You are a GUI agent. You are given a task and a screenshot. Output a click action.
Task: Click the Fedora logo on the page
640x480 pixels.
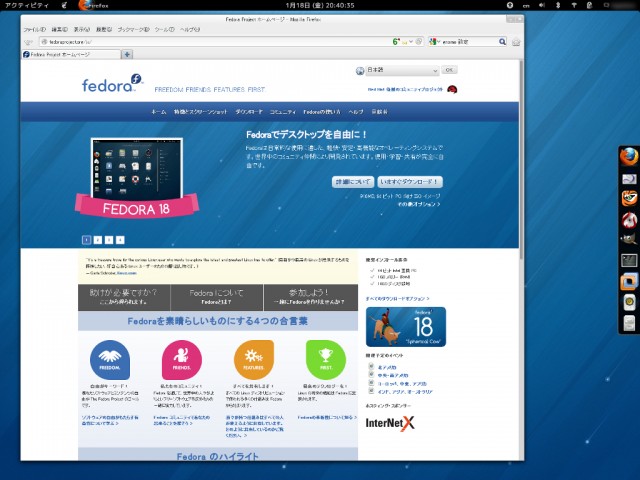(112, 83)
